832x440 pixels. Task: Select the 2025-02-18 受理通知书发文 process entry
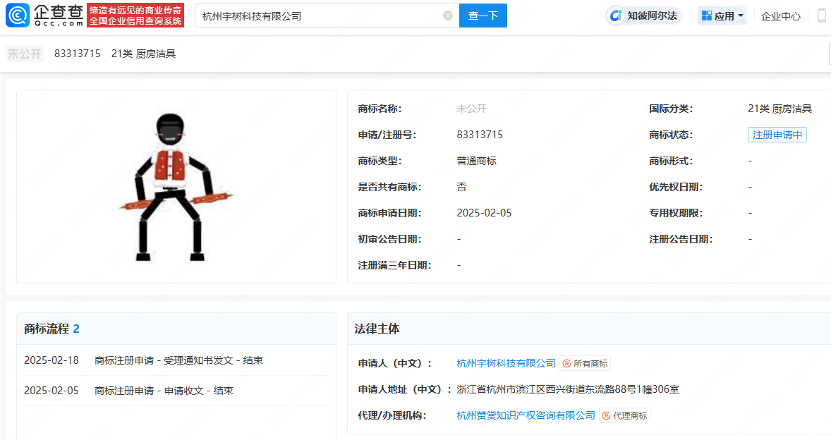click(143, 360)
